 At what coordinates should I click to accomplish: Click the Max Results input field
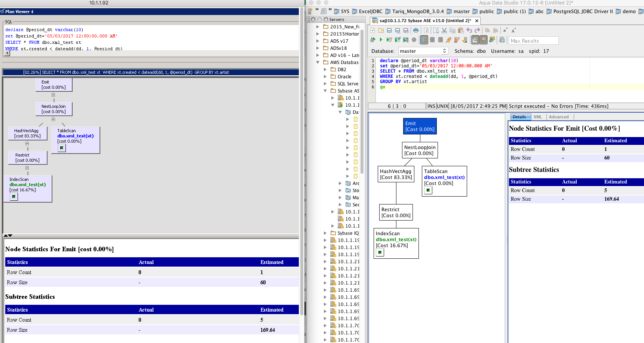pyautogui.click(x=533, y=40)
